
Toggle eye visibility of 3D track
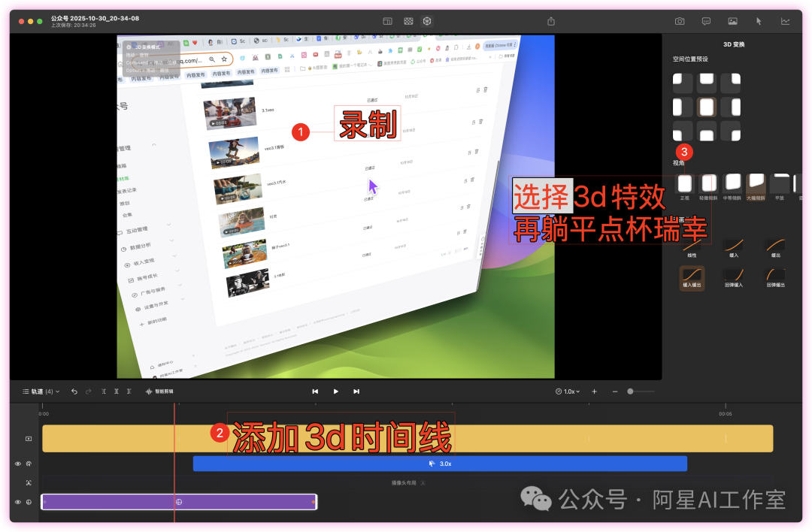coord(17,502)
